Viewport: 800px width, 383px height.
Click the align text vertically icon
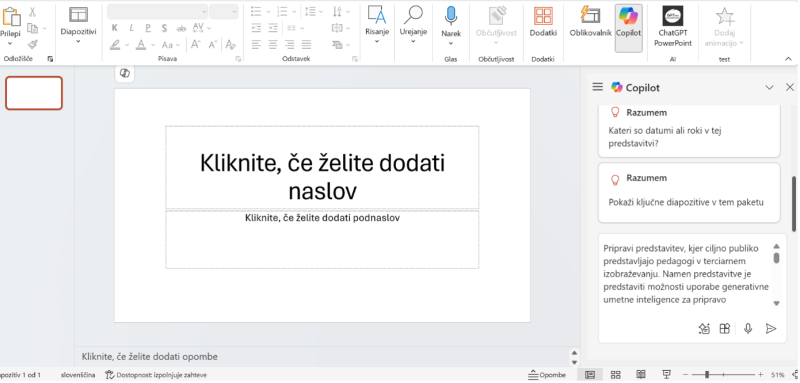click(x=337, y=28)
